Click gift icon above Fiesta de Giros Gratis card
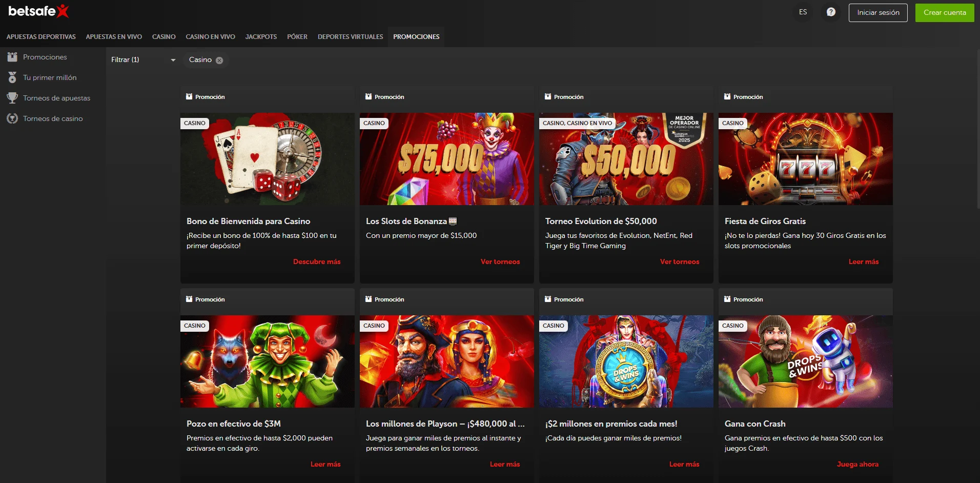The width and height of the screenshot is (980, 483). coord(727,96)
